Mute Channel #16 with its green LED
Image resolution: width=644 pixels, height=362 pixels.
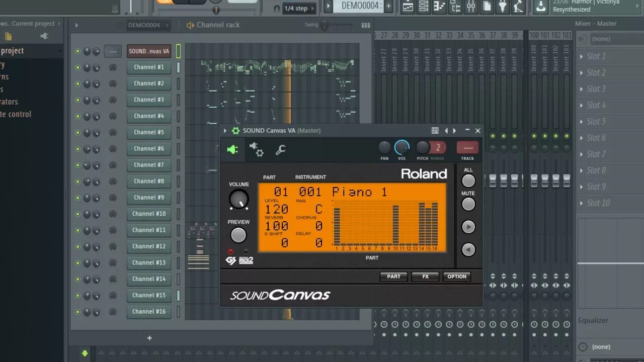click(77, 312)
